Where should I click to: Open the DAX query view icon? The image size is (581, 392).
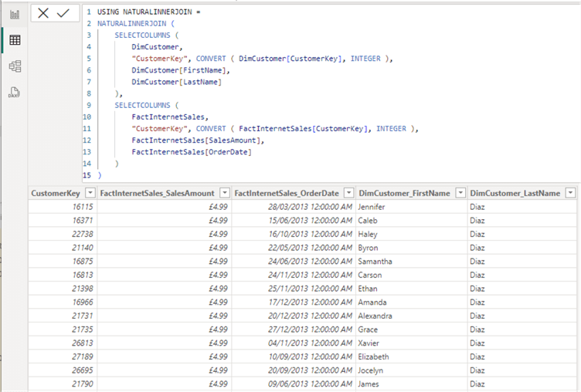[14, 92]
